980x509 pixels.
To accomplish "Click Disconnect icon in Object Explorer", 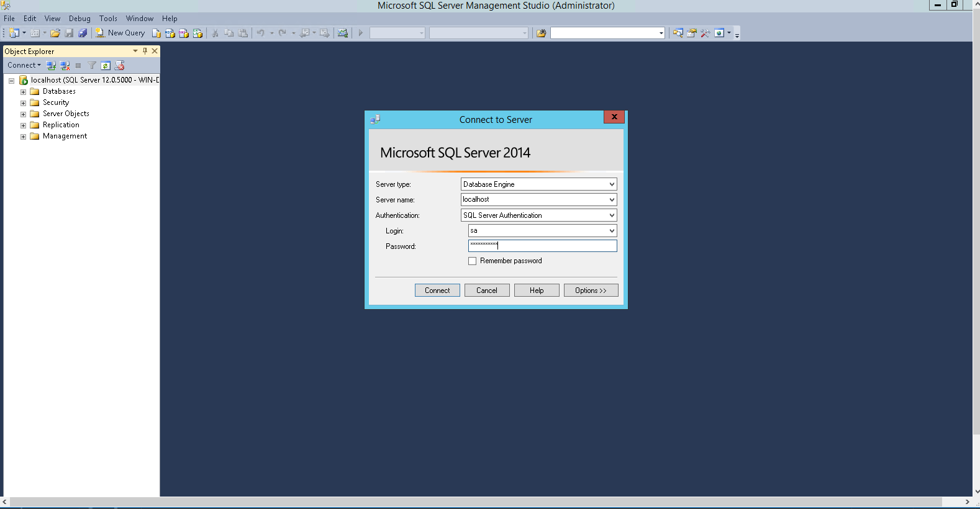I will pyautogui.click(x=65, y=65).
